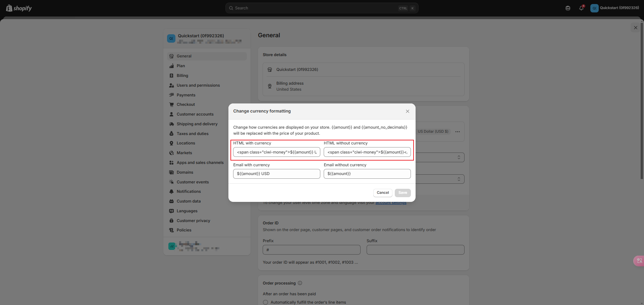Click the Email with currency input
This screenshot has width=644, height=305.
coord(276,174)
